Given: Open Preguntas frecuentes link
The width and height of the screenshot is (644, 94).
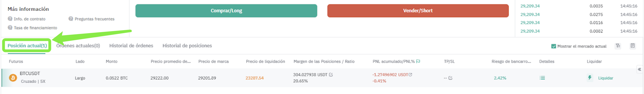Looking at the screenshot, I should point(94,19).
